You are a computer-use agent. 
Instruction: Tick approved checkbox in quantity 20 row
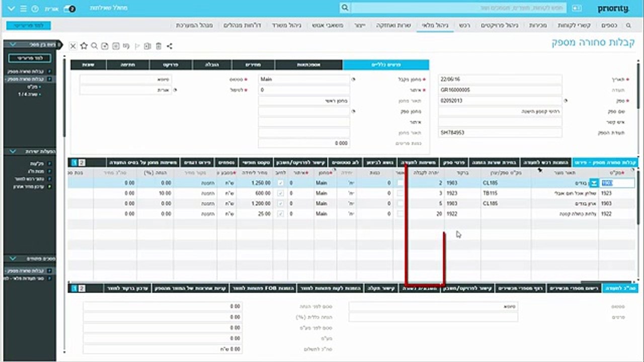point(400,214)
